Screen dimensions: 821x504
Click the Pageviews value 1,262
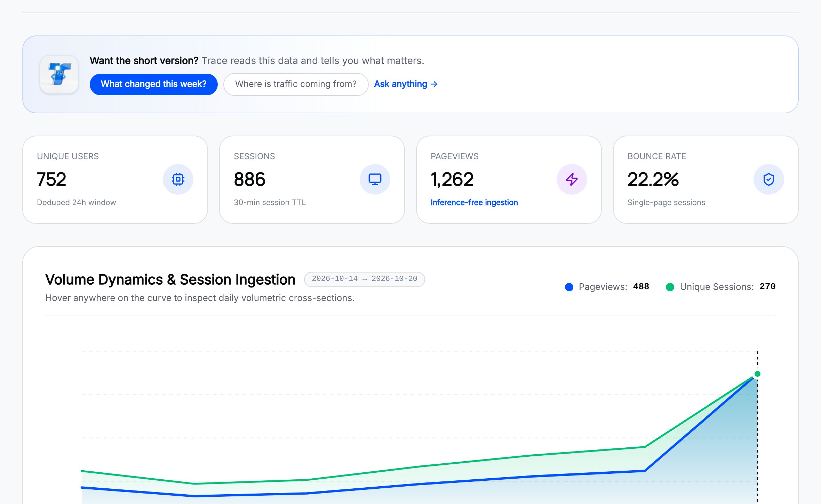click(x=452, y=179)
